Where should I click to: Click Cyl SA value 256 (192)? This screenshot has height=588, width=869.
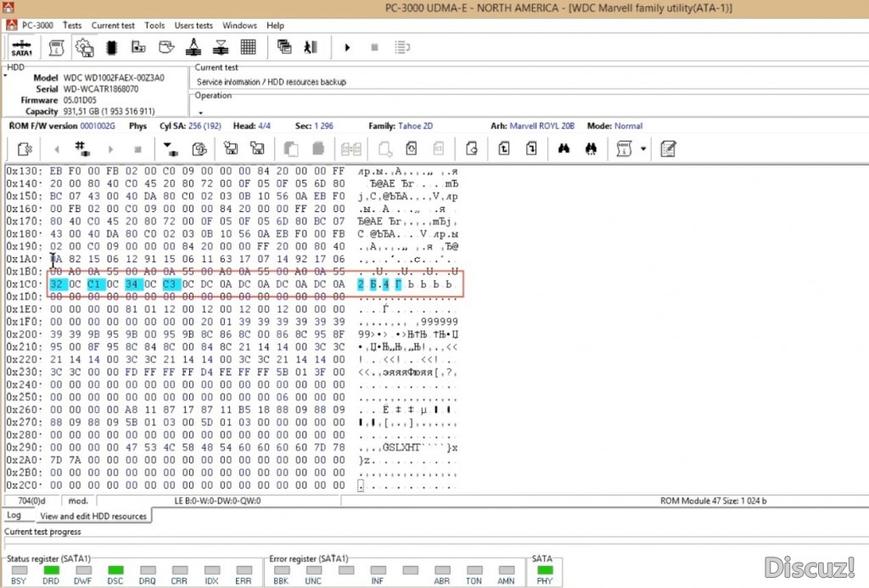coord(205,126)
